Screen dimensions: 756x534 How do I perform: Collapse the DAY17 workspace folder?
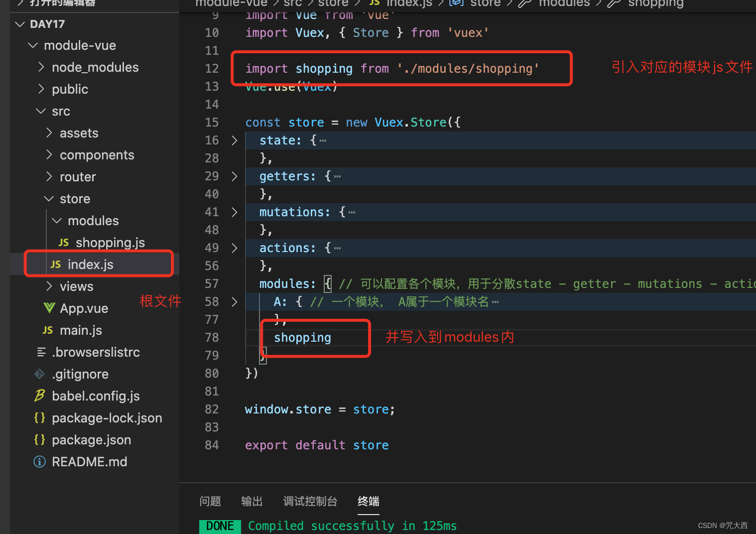[x=19, y=23]
